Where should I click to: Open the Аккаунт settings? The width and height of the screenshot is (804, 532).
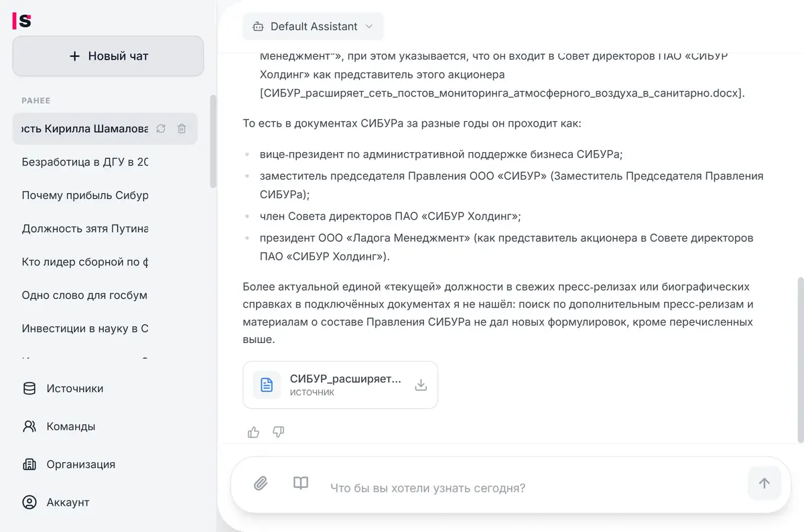click(x=68, y=502)
